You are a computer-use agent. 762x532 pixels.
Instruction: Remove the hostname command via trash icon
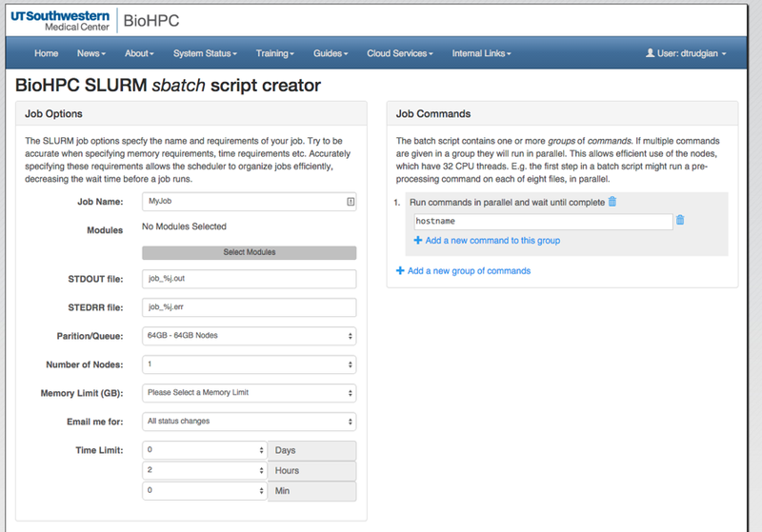[680, 220]
